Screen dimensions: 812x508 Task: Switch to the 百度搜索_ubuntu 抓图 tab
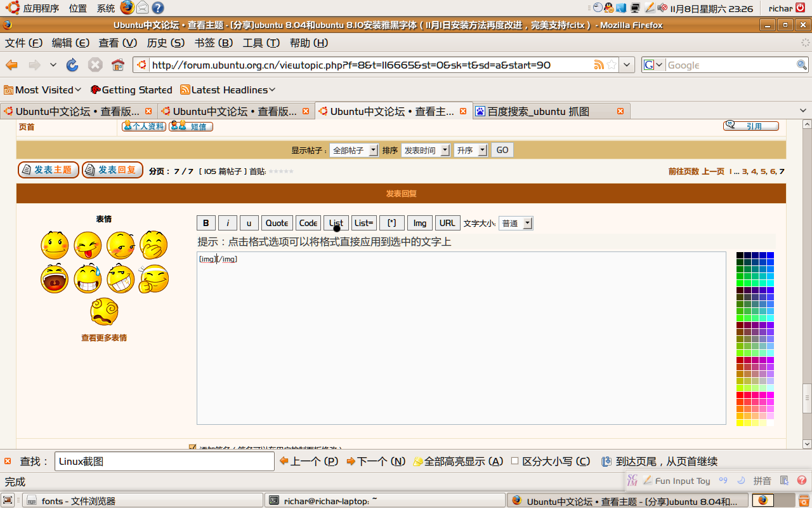(551, 111)
